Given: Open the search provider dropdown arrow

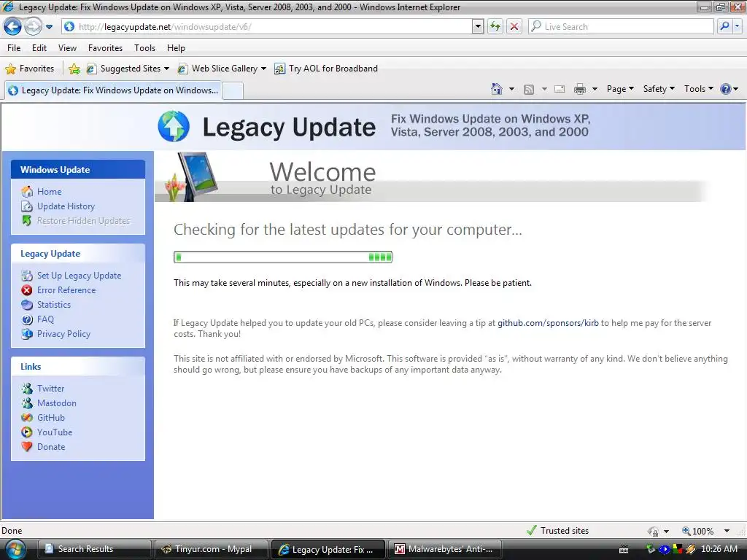Looking at the screenshot, I should [x=738, y=27].
